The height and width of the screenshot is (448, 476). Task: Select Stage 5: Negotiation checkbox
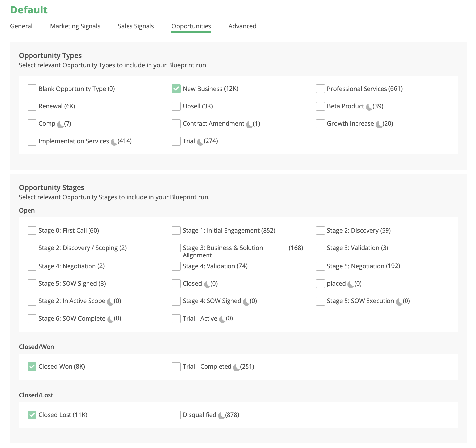pos(320,266)
